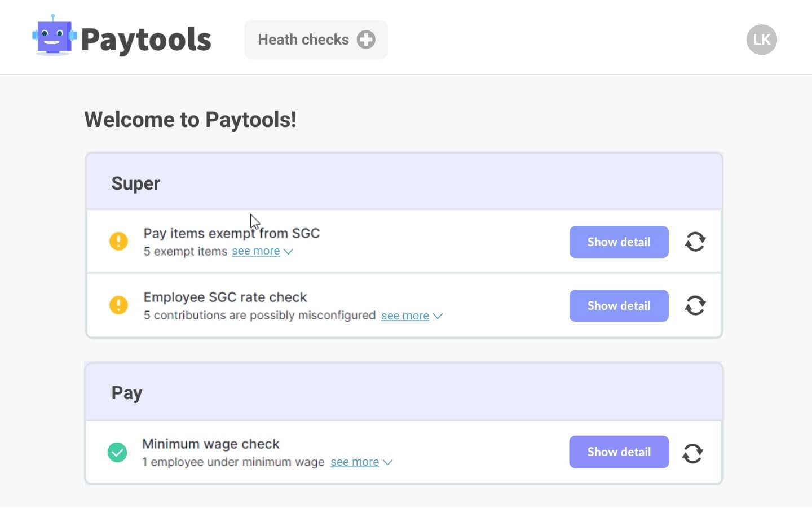
Task: Show detail for Pay items exempt from SGC
Action: click(x=619, y=242)
